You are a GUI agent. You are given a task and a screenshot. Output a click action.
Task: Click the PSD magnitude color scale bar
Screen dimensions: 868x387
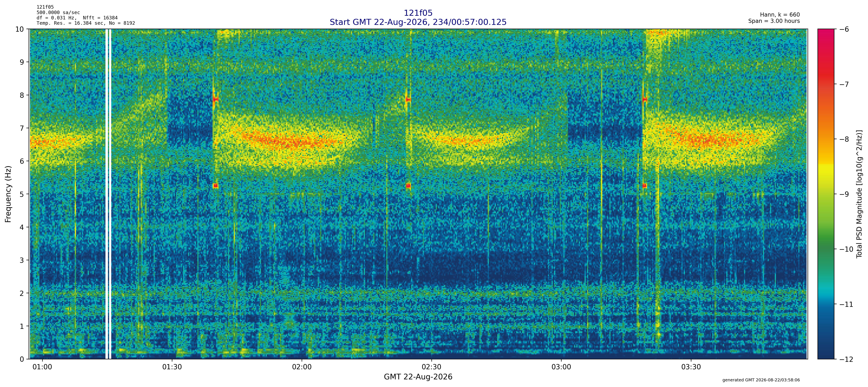[826, 194]
